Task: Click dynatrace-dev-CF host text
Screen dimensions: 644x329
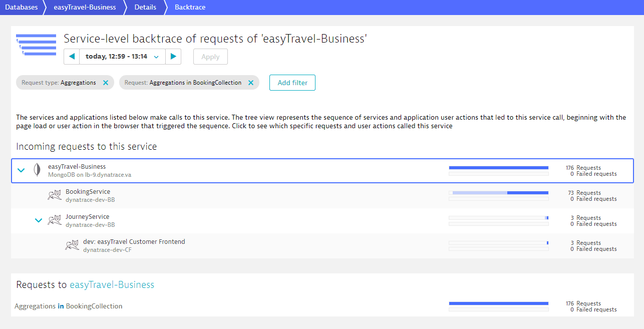Action: coord(108,250)
